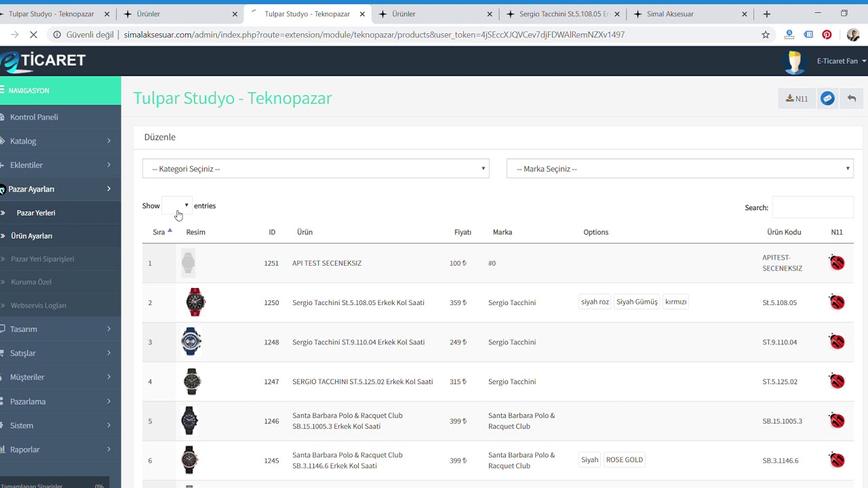
Task: Expand the Tasarım sidebar menu
Action: pos(60,329)
